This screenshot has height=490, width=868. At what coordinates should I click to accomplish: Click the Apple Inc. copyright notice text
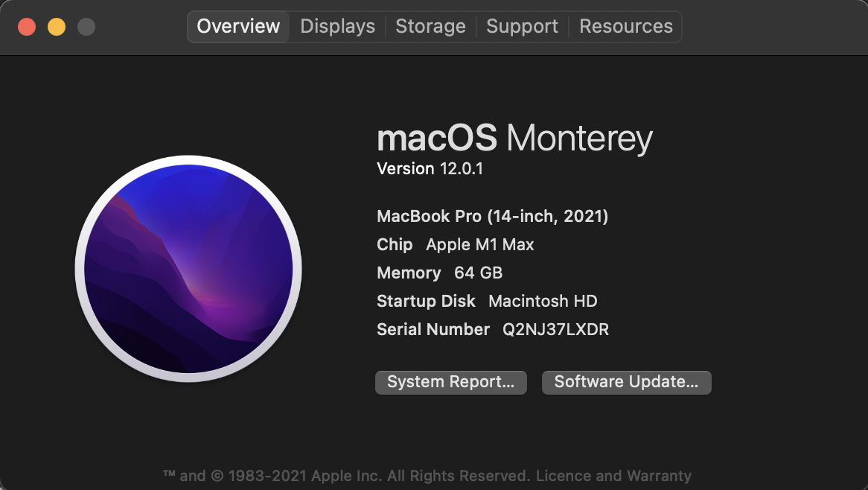point(345,476)
